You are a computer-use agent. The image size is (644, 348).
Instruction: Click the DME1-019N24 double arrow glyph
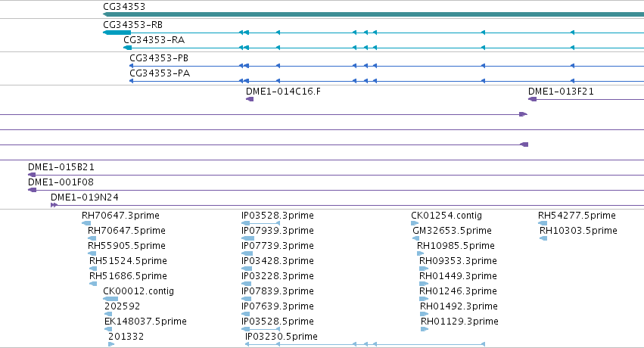point(54,205)
